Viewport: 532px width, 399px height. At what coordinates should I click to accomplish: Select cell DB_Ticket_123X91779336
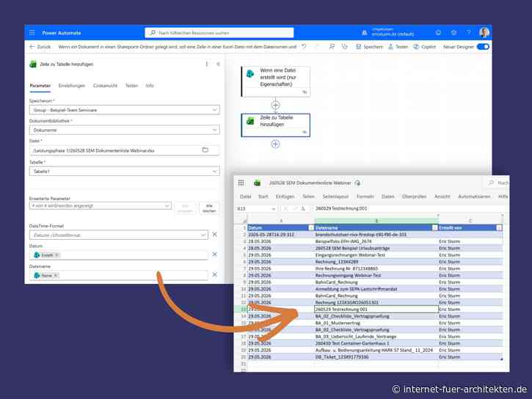[376, 357]
